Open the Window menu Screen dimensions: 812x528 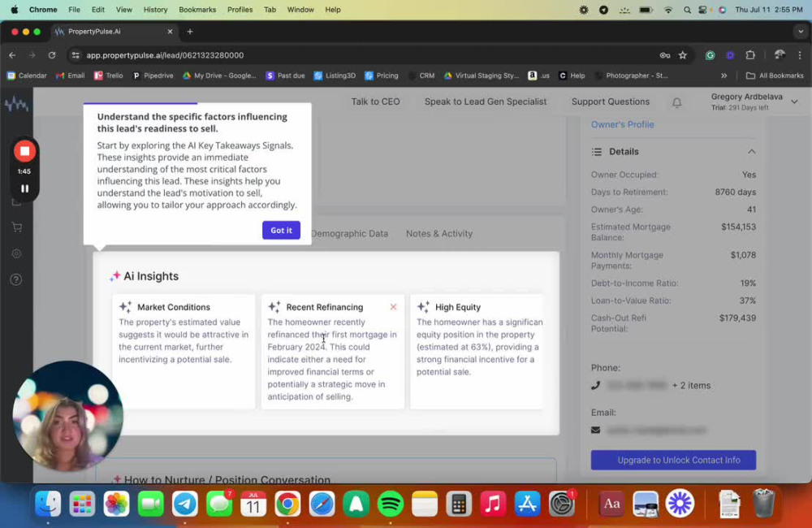point(300,9)
